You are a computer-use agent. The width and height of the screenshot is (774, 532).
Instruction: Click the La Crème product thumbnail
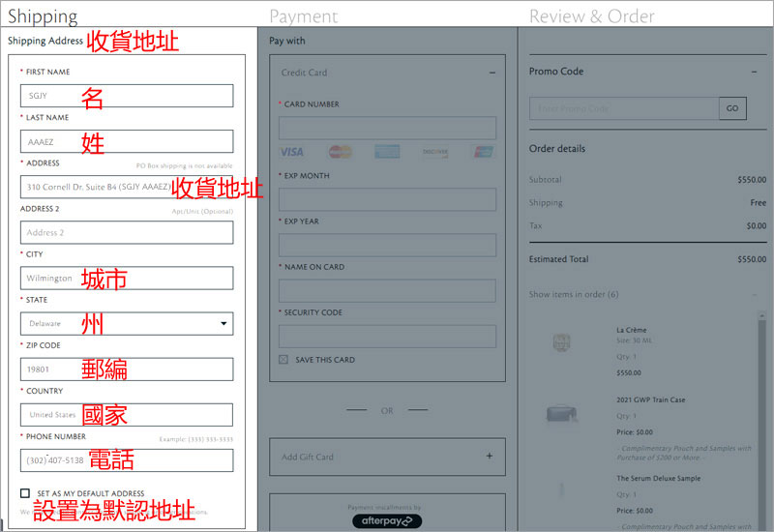(x=560, y=342)
